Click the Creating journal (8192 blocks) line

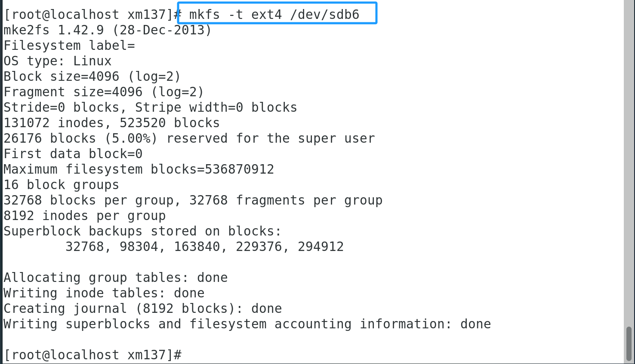pyautogui.click(x=142, y=309)
